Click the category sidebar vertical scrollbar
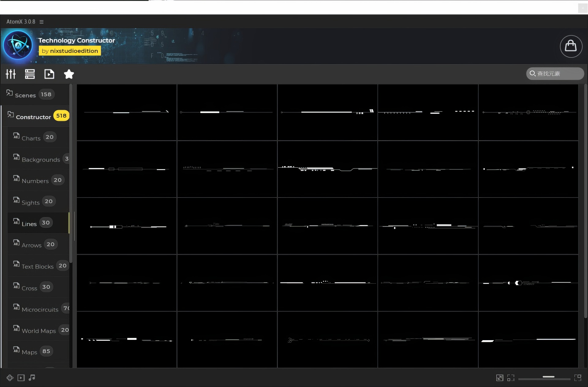588x387 pixels. (71, 173)
